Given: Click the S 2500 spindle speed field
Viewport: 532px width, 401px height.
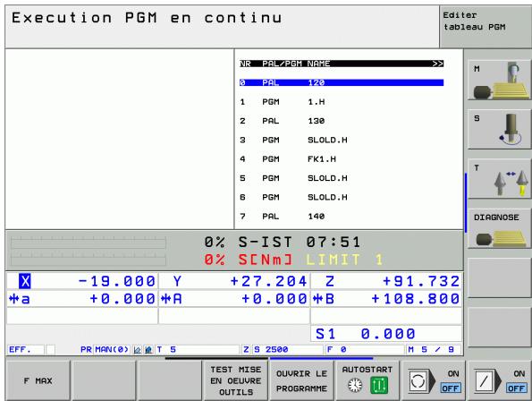Looking at the screenshot, I should (288, 349).
